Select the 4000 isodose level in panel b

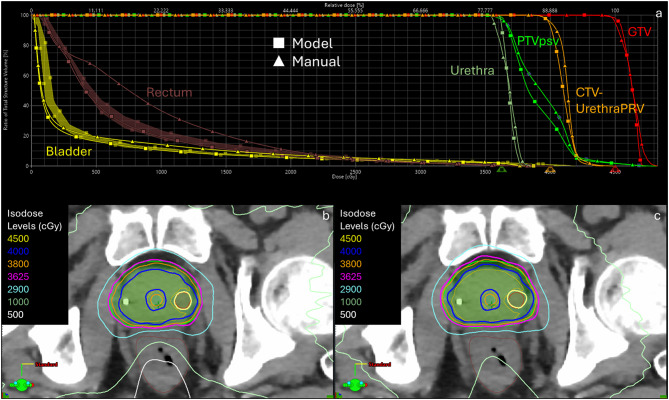pos(18,251)
